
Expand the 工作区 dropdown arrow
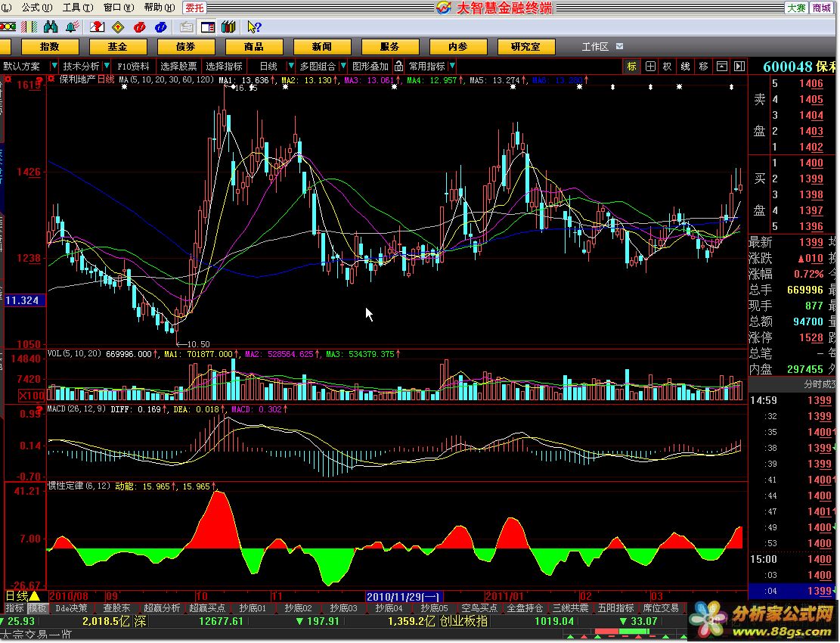tap(620, 47)
